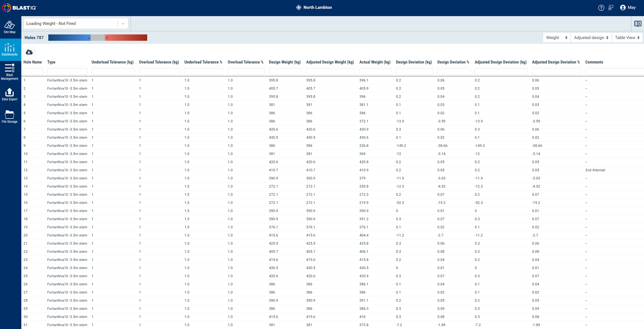This screenshot has width=644, height=329.
Task: Sort by Design Weight (kg) header
Action: [x=285, y=62]
